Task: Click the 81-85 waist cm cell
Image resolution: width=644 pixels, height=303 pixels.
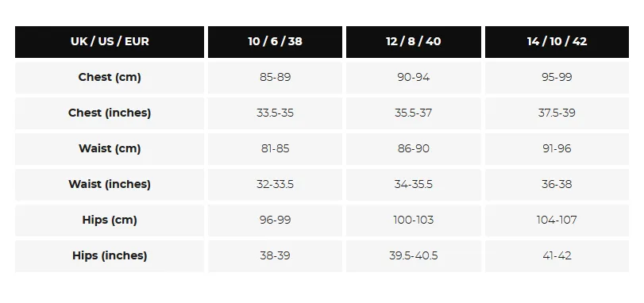Action: click(275, 149)
